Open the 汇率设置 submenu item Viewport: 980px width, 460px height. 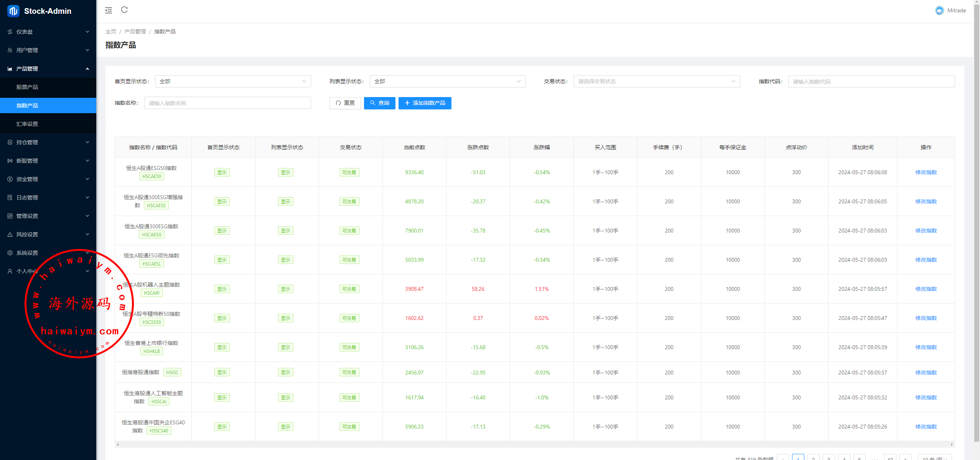tap(27, 124)
